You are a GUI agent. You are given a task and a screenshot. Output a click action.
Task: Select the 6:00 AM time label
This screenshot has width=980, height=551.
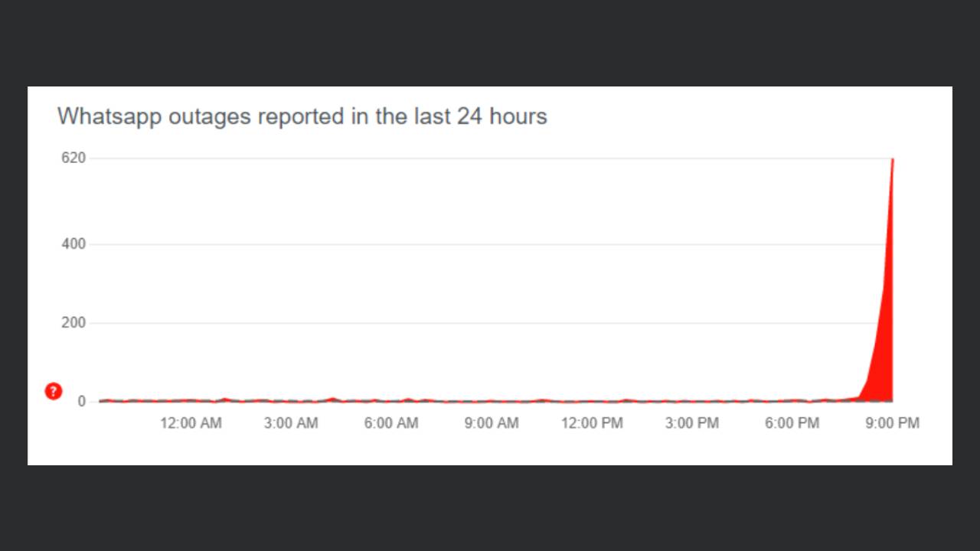point(391,423)
